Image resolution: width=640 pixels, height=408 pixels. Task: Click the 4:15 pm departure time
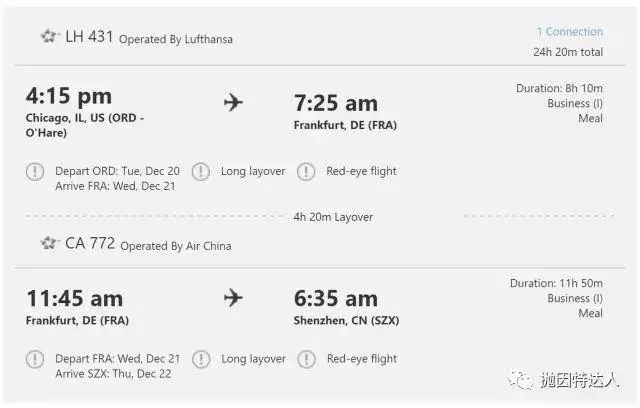69,97
